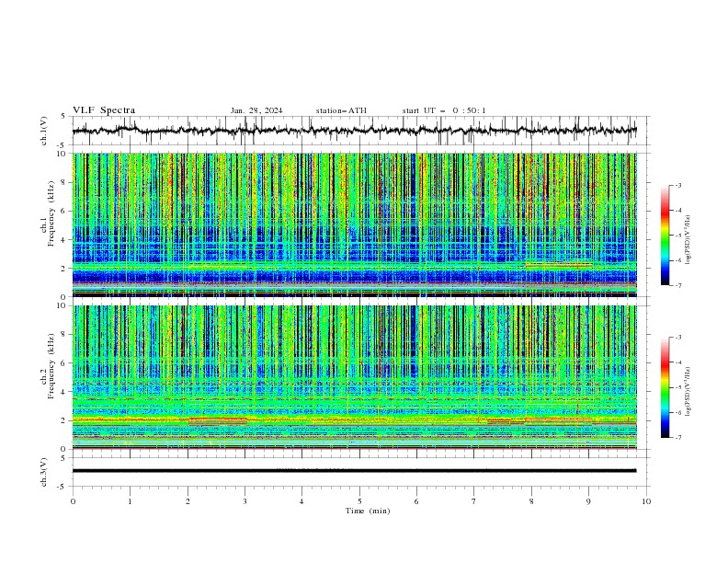The height and width of the screenshot is (563, 728).
Task: Click the ch.1 voltage waveform trace
Action: click(x=355, y=130)
